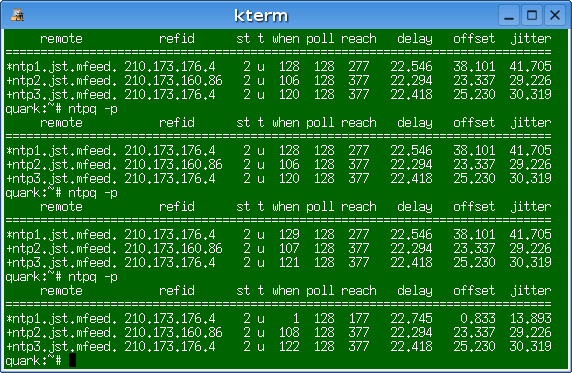Viewport: 572px width, 373px height.
Task: Select the when value 121
Action: pos(289,262)
